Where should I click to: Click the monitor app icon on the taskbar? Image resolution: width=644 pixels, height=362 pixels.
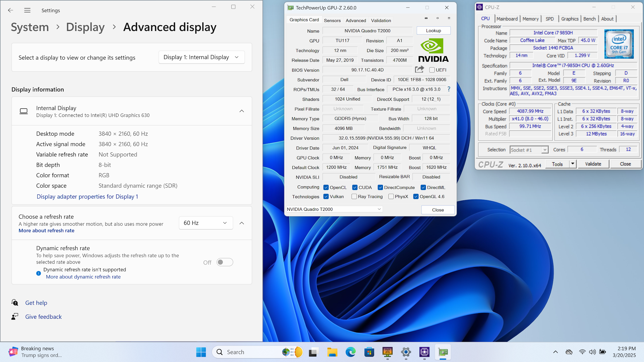pos(388,352)
